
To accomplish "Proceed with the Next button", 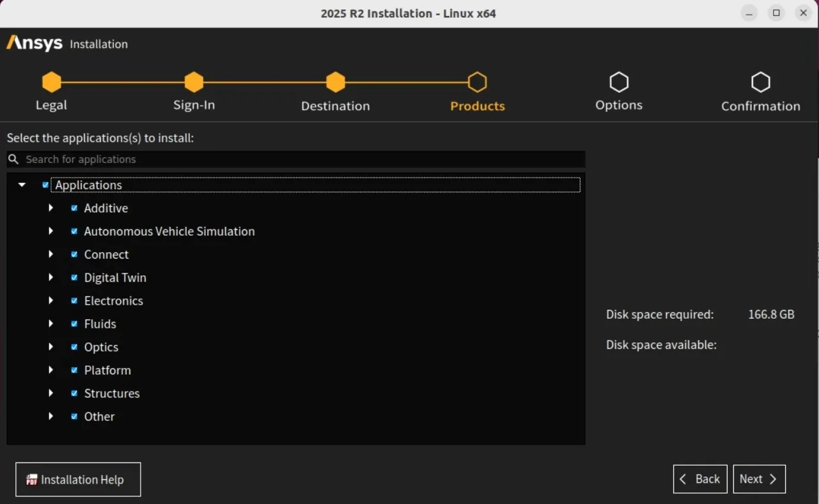I will click(759, 479).
